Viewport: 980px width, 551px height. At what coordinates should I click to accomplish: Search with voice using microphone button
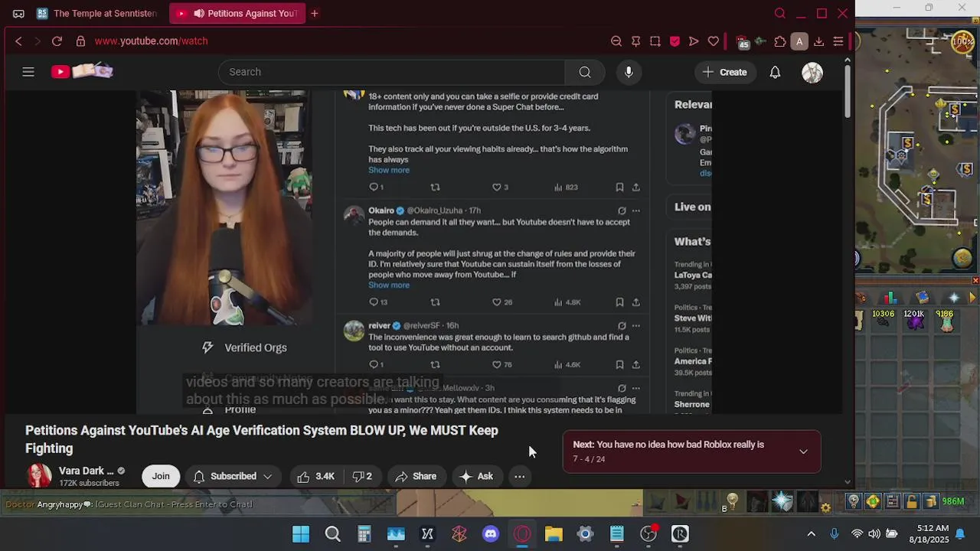pos(629,72)
